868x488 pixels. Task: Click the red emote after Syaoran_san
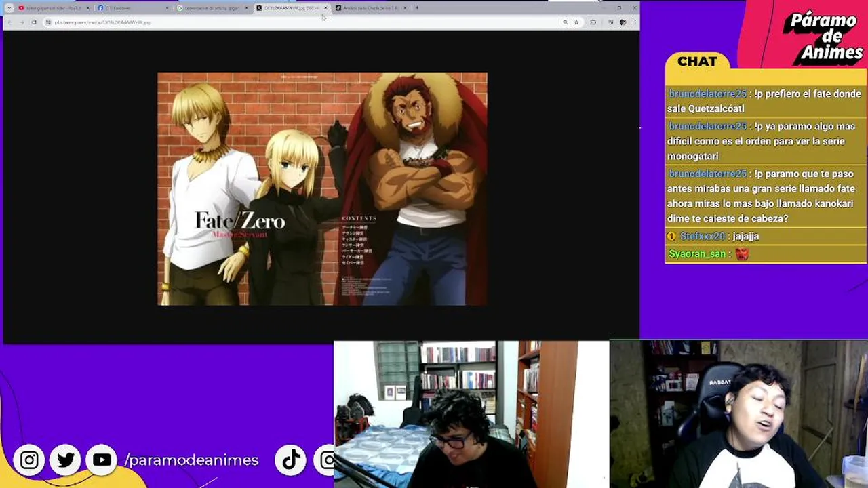[742, 254]
